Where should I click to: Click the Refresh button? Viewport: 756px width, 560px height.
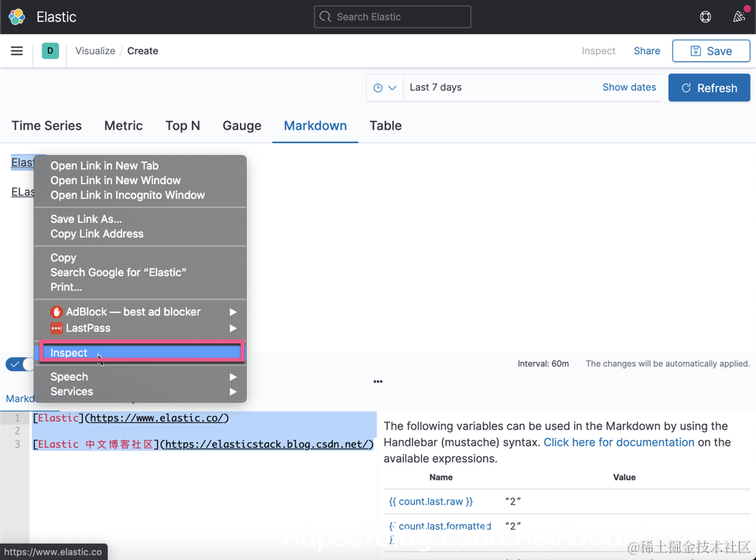(709, 87)
